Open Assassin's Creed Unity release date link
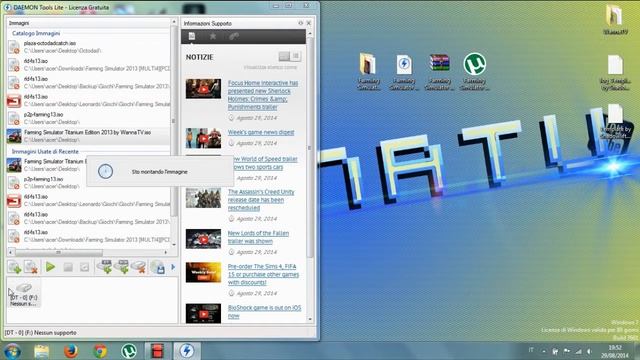This screenshot has height=360, width=640. [x=261, y=200]
